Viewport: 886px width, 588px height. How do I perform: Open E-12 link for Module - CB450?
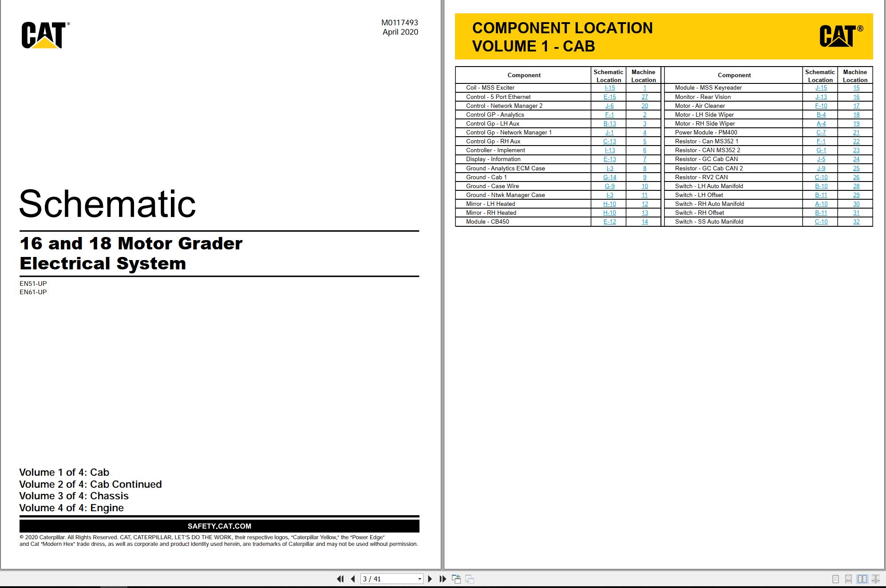pyautogui.click(x=610, y=221)
